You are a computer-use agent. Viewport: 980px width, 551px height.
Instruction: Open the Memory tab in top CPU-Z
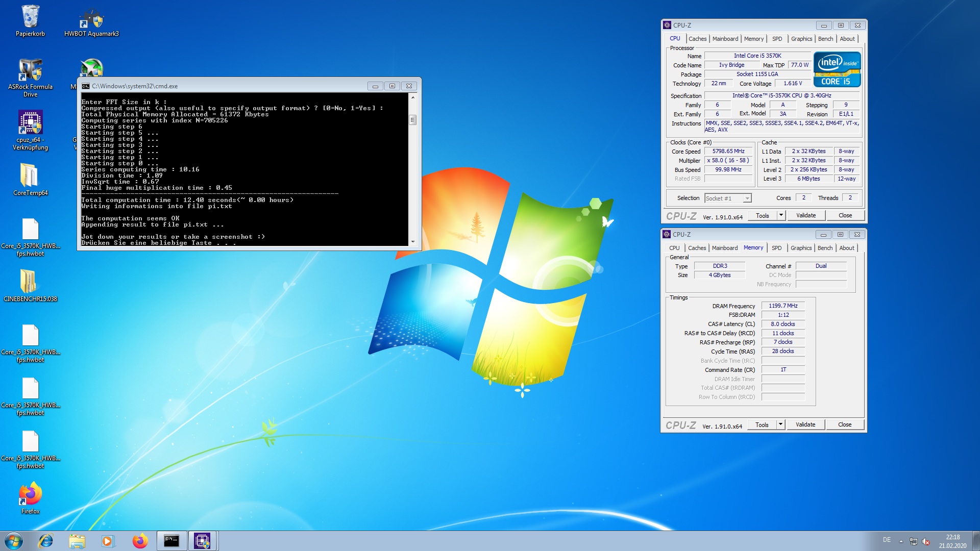[x=754, y=39]
